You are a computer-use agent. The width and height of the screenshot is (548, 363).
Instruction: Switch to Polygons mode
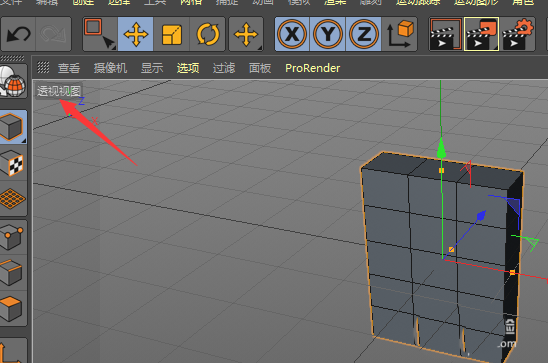point(12,308)
